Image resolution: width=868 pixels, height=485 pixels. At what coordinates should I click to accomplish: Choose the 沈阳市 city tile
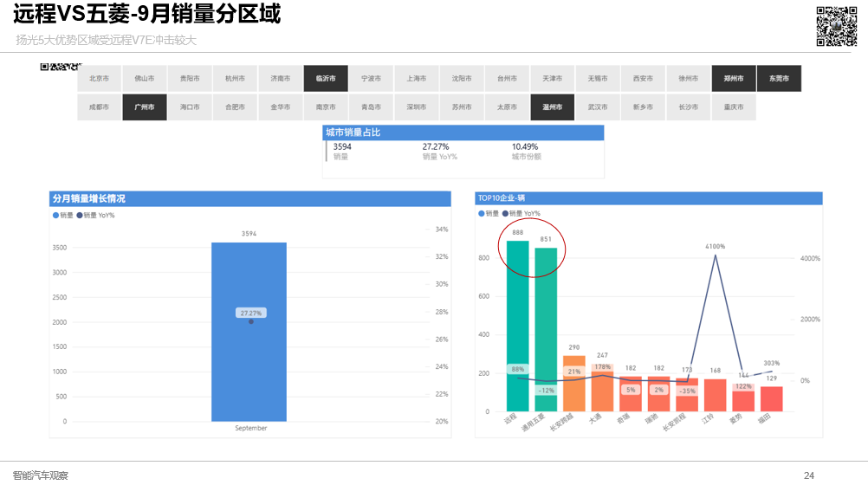tap(462, 79)
